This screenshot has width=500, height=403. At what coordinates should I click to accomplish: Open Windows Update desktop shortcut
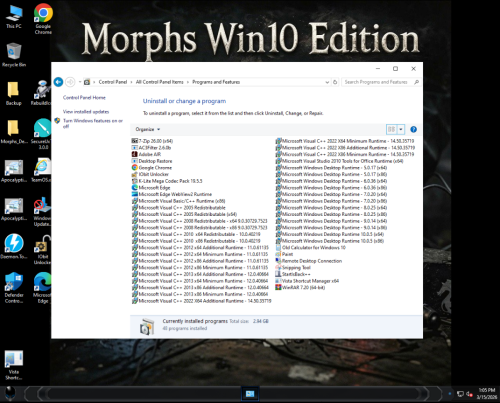coord(42,212)
